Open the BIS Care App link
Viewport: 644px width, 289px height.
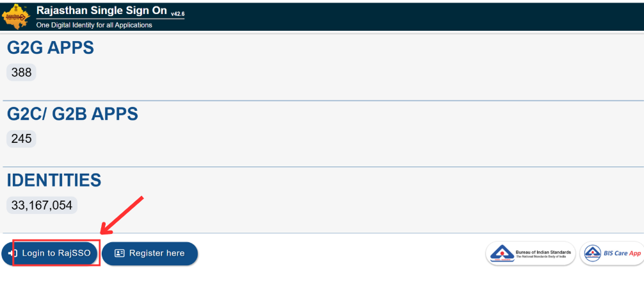(x=612, y=254)
